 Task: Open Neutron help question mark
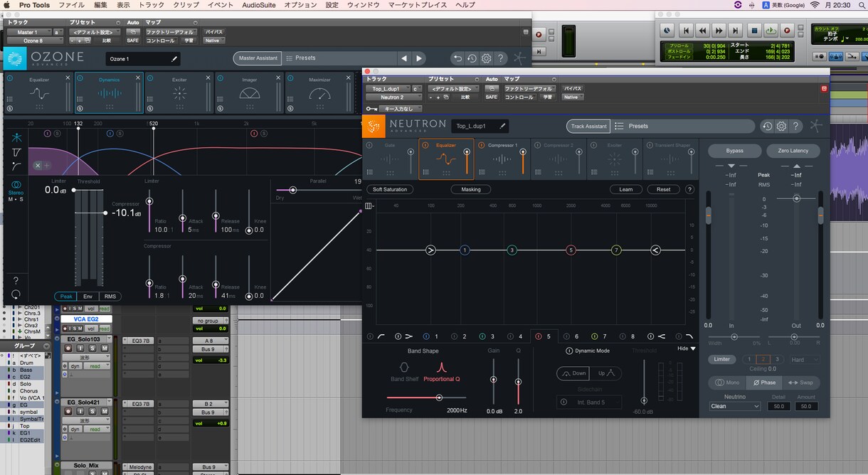click(x=796, y=126)
